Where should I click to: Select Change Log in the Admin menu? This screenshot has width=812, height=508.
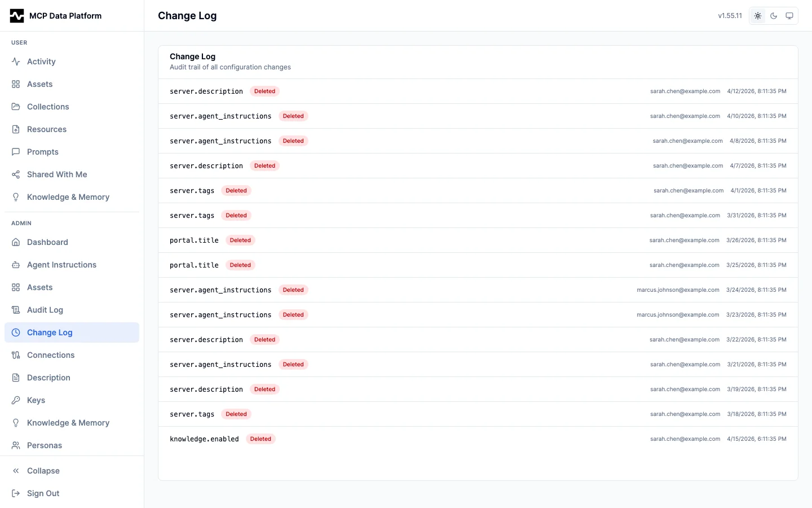50,332
